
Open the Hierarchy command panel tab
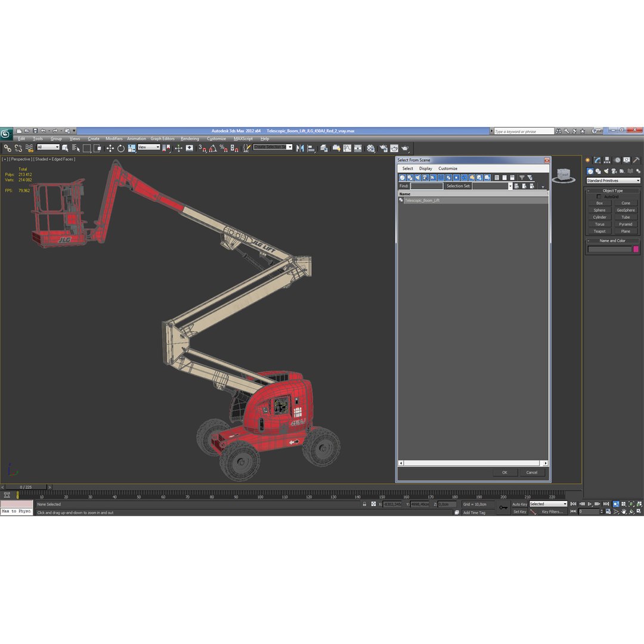click(607, 160)
